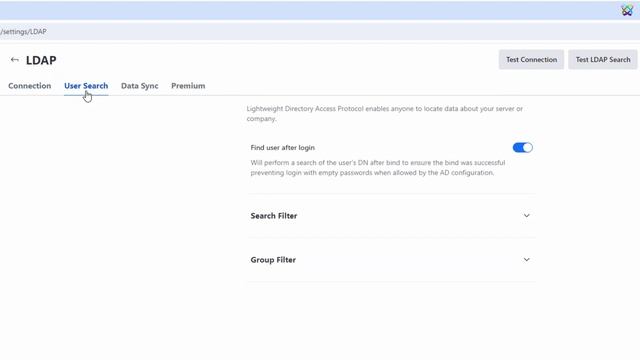
Task: Click the Test LDAP Search button
Action: pos(603,60)
